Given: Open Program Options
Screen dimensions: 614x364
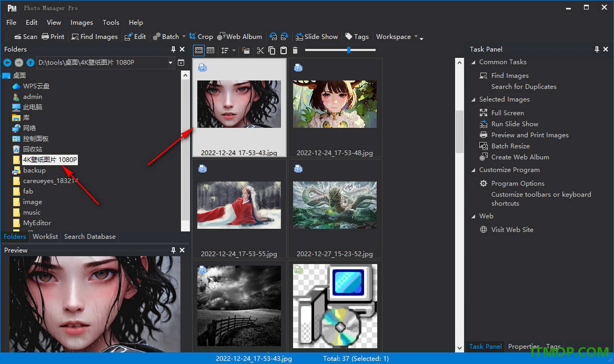Looking at the screenshot, I should tap(518, 183).
